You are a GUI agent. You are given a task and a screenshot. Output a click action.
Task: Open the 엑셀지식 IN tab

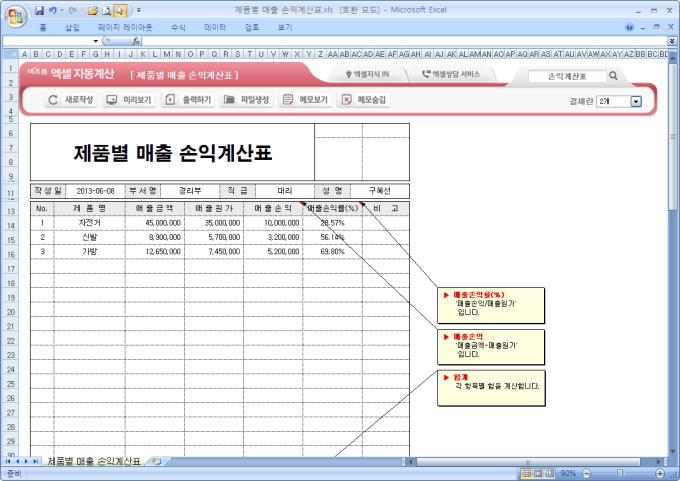point(368,75)
